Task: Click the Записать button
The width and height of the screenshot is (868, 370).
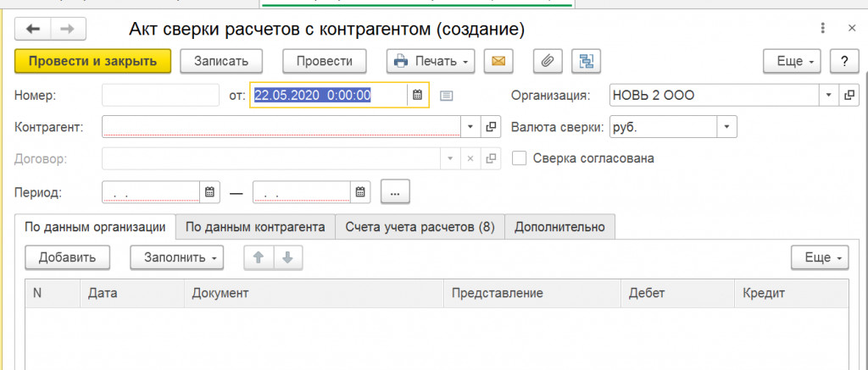Action: pos(221,61)
